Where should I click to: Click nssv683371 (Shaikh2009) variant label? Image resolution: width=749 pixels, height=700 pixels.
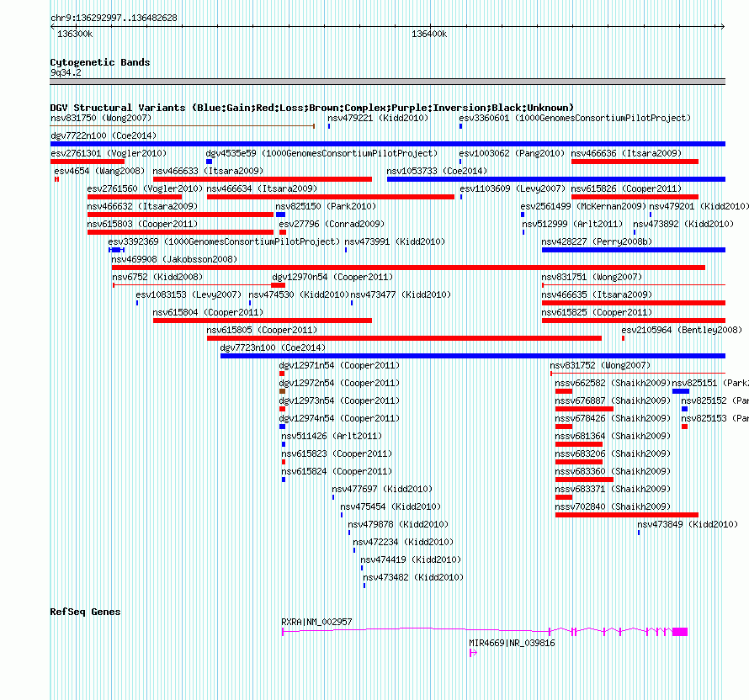tap(613, 489)
